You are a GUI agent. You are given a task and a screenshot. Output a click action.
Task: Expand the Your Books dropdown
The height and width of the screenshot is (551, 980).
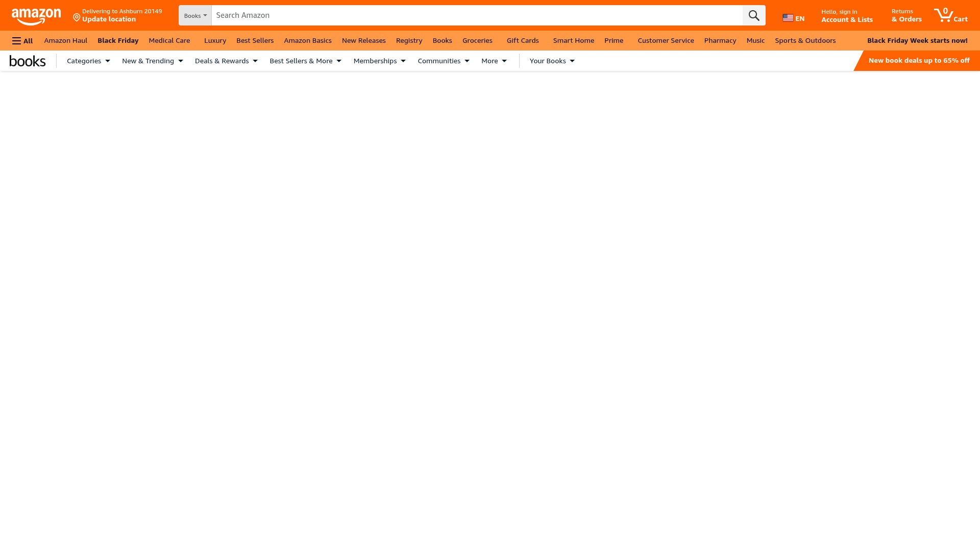click(552, 61)
